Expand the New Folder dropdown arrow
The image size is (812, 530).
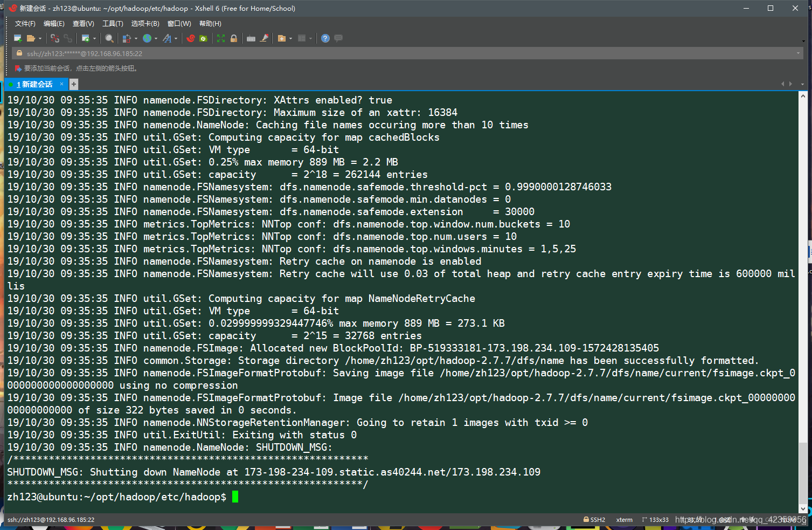[x=290, y=38]
